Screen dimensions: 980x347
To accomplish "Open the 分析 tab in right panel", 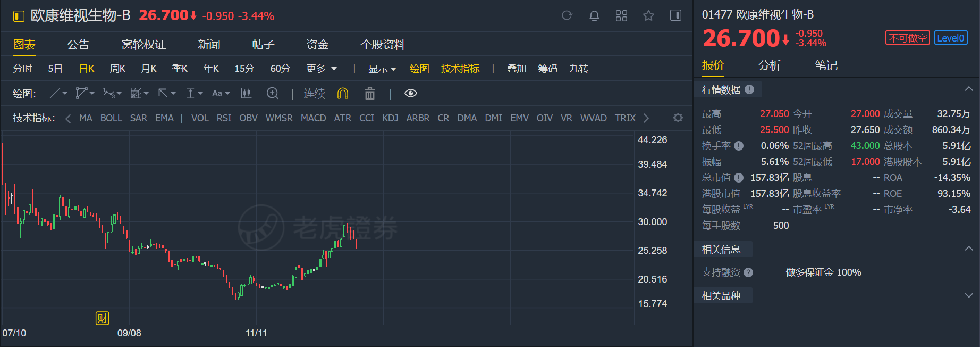I will point(770,65).
